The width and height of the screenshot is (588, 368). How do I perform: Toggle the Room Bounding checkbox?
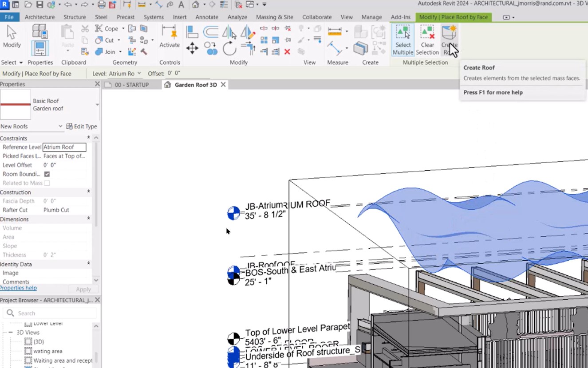(47, 174)
